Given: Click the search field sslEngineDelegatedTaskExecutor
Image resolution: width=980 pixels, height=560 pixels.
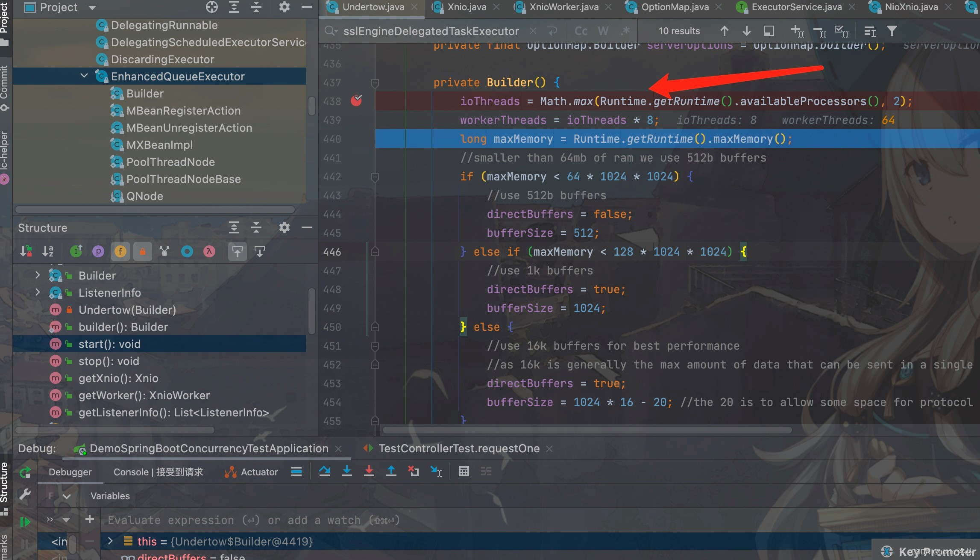Looking at the screenshot, I should tap(431, 31).
